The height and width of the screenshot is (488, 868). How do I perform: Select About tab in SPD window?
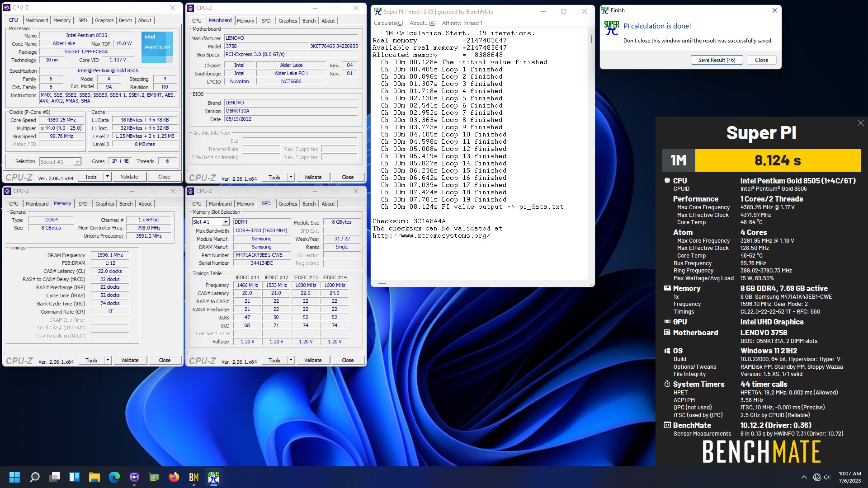[x=328, y=204]
